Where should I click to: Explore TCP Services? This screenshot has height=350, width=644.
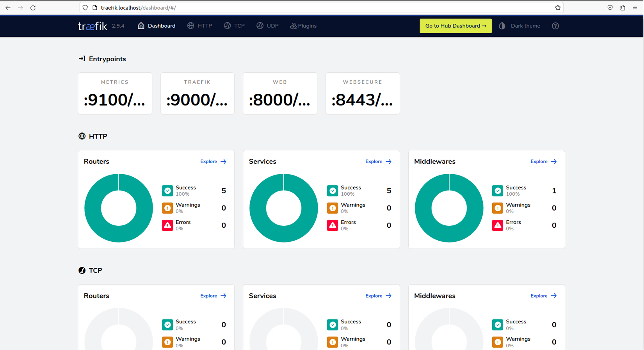click(x=379, y=296)
